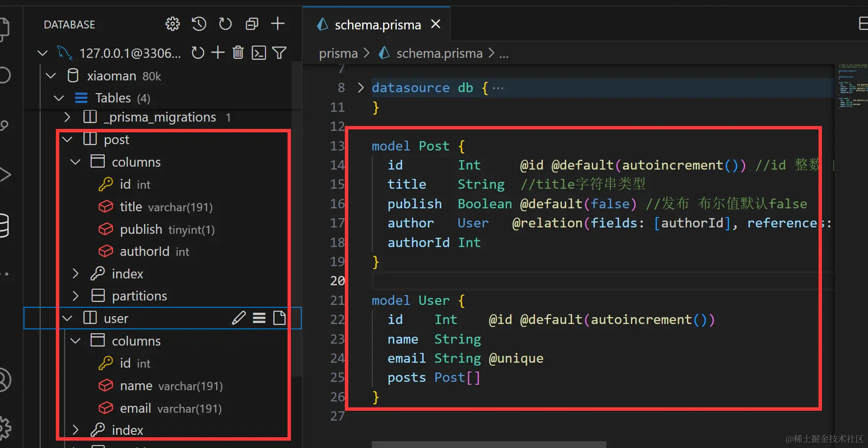Click 'posts Post[]' field line
Viewport: 868px width, 448px height.
(434, 377)
